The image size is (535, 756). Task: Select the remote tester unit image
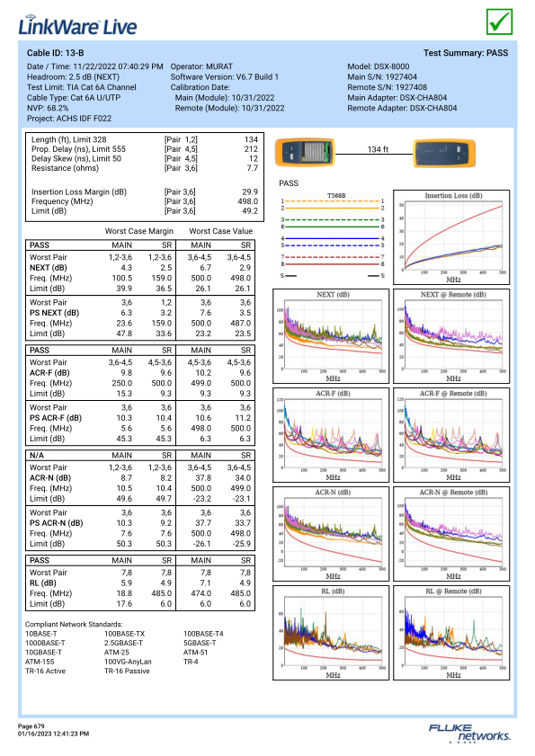point(444,153)
